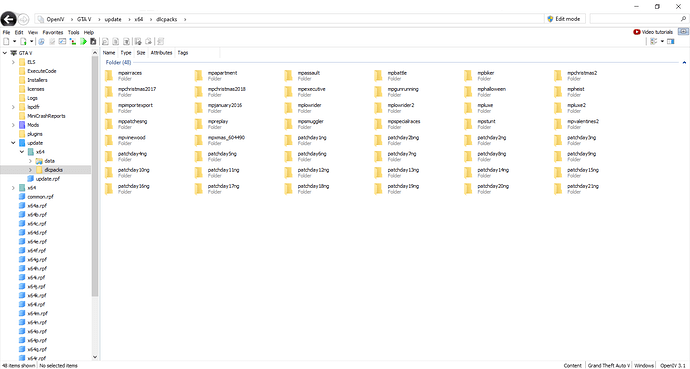
Task: Click the common.rpf archive icon in tree
Action: click(22, 197)
